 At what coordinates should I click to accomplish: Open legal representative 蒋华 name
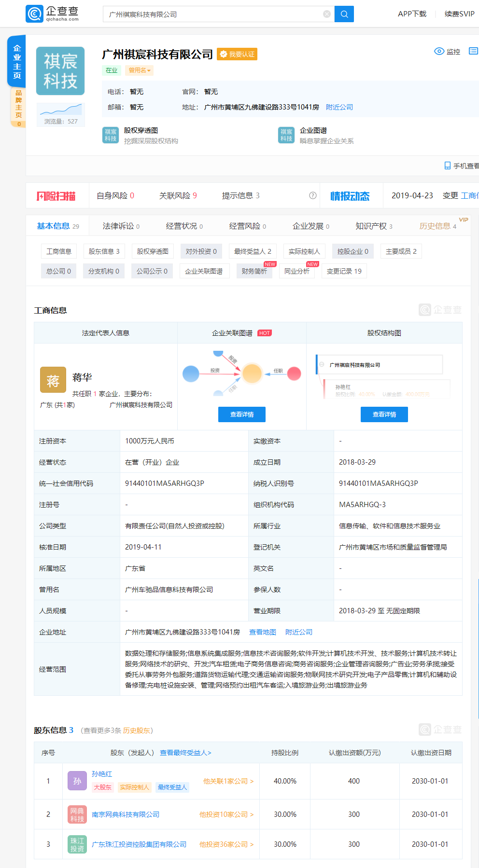(x=82, y=377)
